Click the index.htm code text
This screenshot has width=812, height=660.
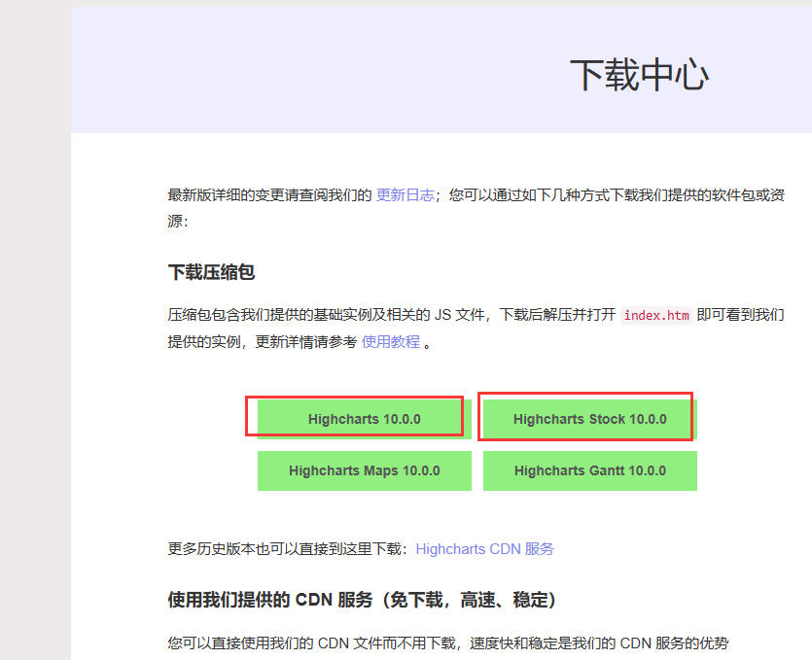point(656,315)
